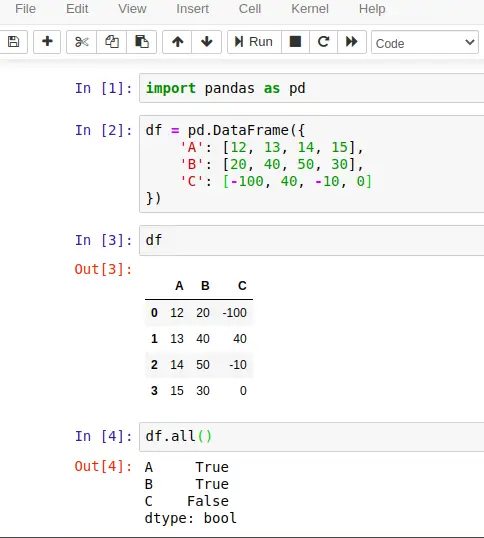
Task: Open the Help menu
Action: tap(372, 9)
